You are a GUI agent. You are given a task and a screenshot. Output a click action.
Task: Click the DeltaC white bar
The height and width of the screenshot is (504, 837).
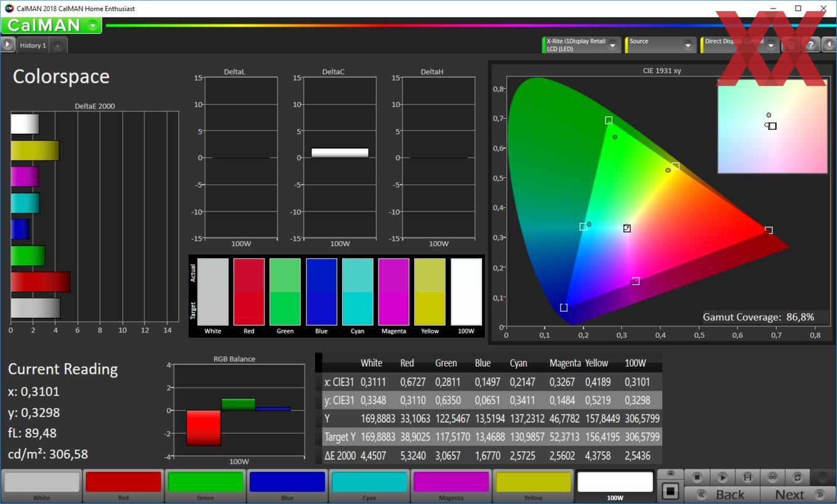click(340, 153)
